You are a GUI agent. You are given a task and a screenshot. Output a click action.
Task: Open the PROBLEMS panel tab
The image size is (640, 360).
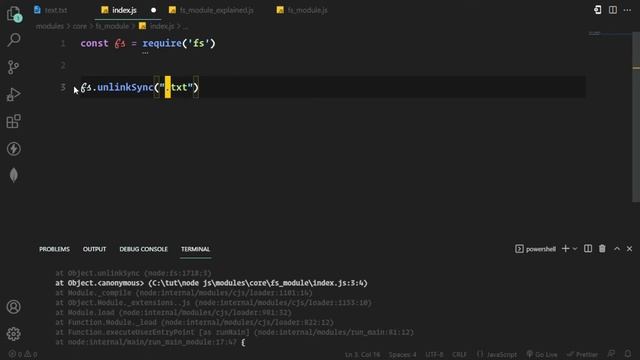click(54, 249)
